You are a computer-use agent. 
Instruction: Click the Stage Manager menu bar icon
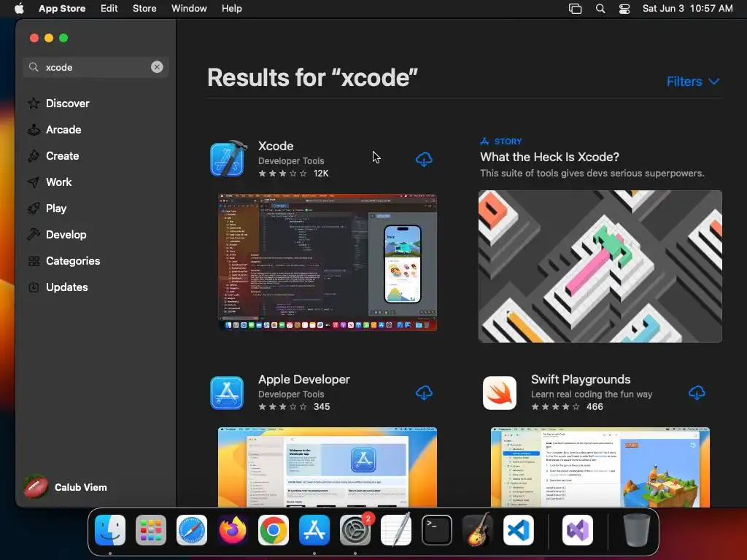[575, 9]
